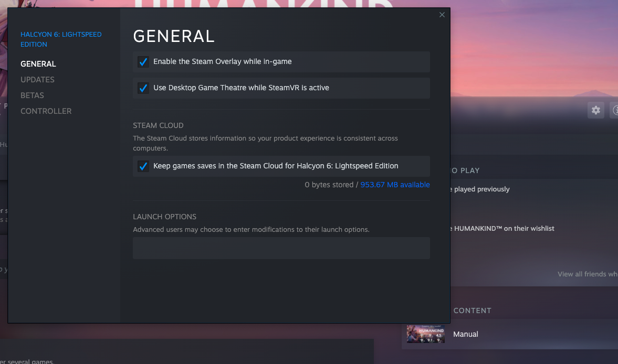
Task: Close the Halcyon 6 properties dialog
Action: click(x=442, y=15)
